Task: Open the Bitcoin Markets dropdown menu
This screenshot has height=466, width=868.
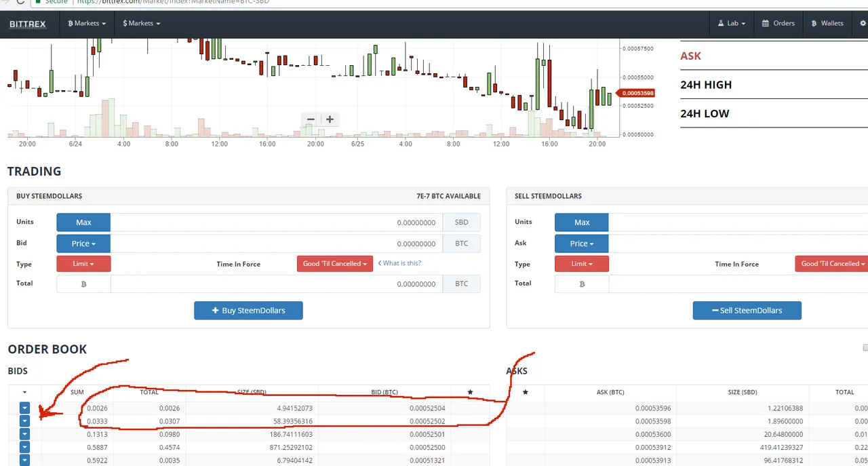Action: (x=87, y=23)
